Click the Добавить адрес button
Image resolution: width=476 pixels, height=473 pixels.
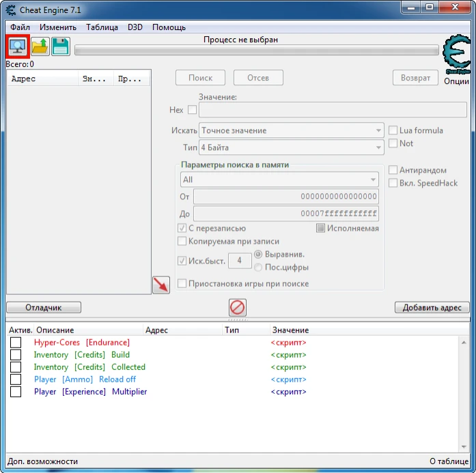click(432, 307)
